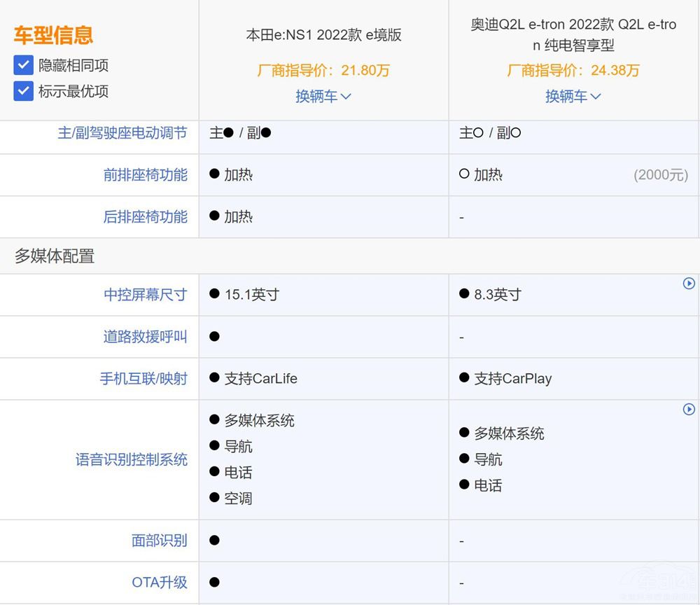Select the 前排座椅功能 parameter link

click(x=145, y=175)
